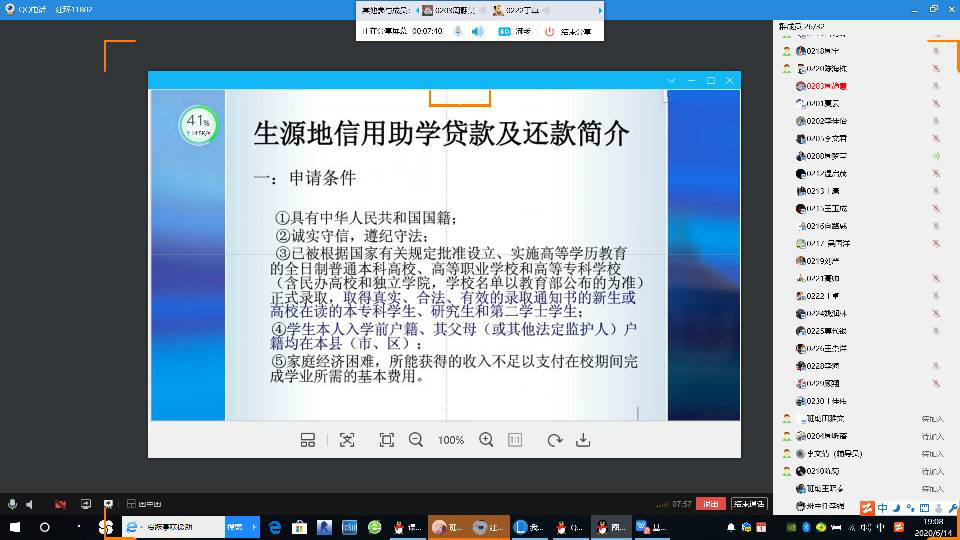This screenshot has height=540, width=960.
Task: Open Windows Start menu
Action: coord(15,527)
